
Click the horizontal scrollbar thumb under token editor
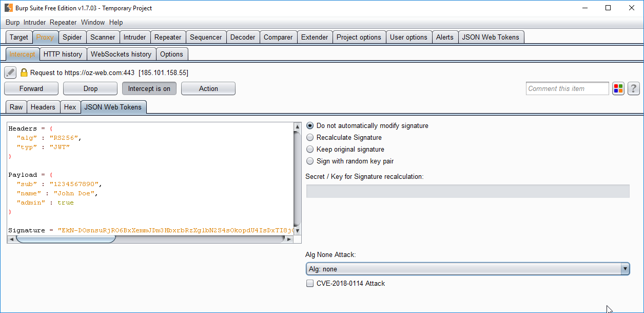click(65, 239)
